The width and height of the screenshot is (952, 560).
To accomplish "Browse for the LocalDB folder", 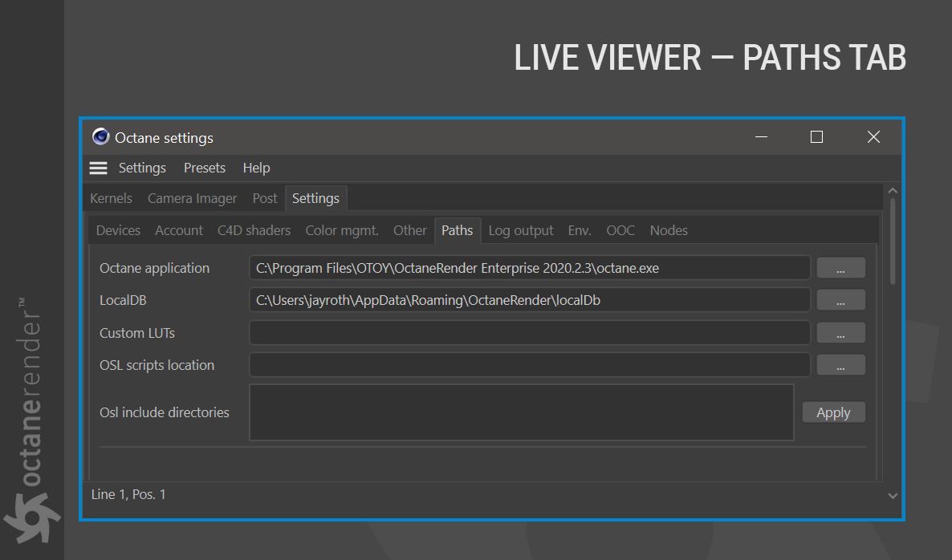I will 841,300.
